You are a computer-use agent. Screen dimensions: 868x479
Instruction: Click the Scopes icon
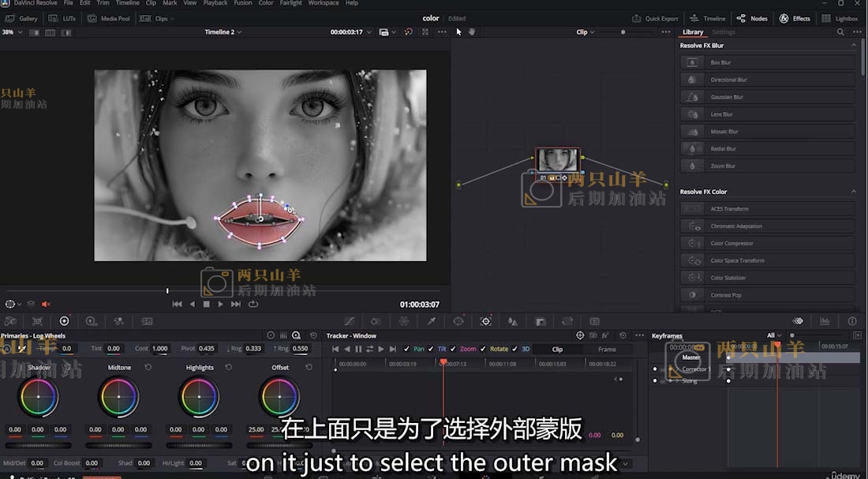coord(825,321)
